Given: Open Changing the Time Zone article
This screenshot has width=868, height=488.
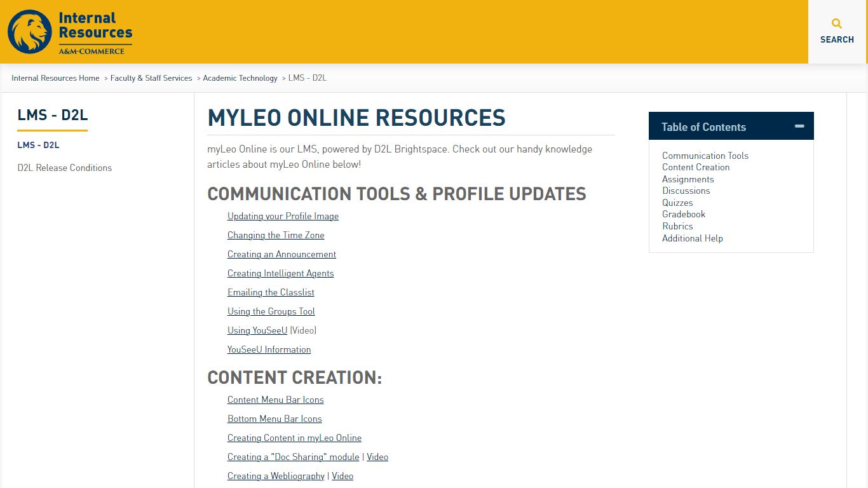Looking at the screenshot, I should 276,235.
